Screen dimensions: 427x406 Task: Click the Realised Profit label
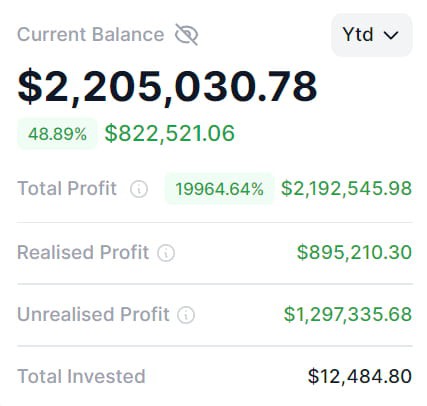click(x=83, y=252)
